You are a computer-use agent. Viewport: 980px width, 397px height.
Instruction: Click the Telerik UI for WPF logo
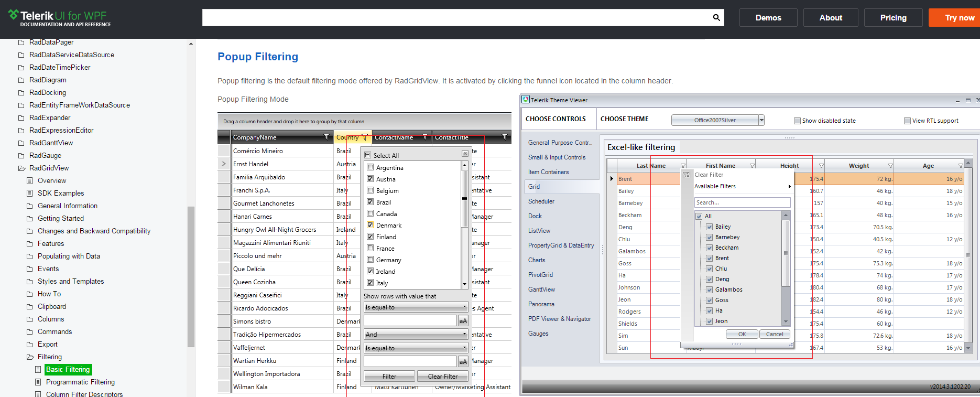coord(59,18)
